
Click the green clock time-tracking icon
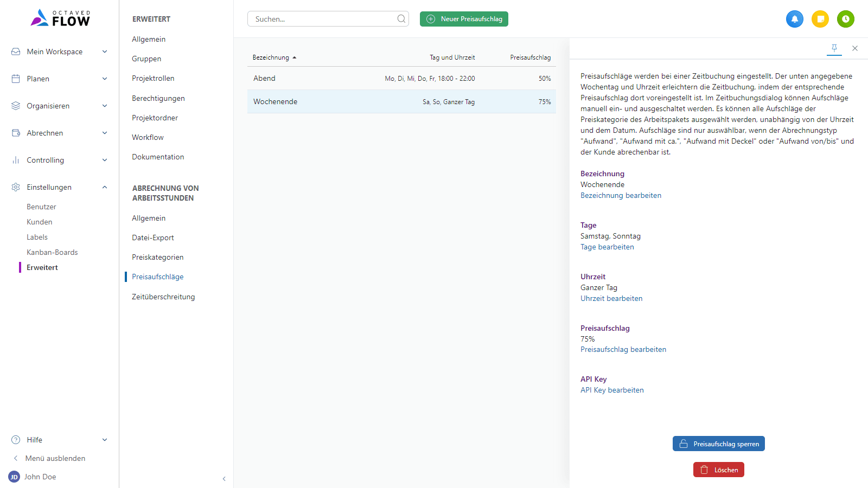tap(845, 19)
